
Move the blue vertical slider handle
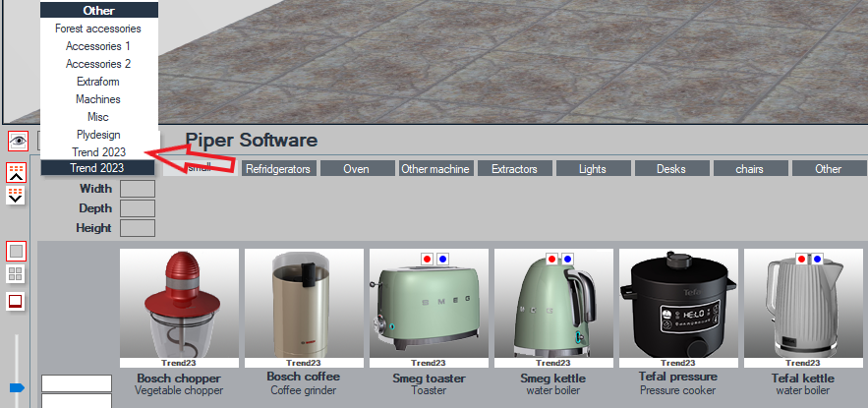17,388
